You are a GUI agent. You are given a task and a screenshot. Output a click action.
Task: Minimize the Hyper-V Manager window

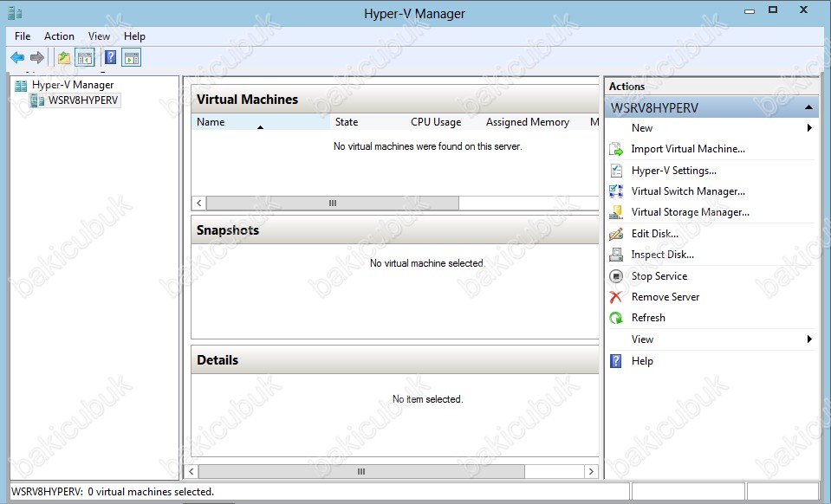[x=750, y=11]
